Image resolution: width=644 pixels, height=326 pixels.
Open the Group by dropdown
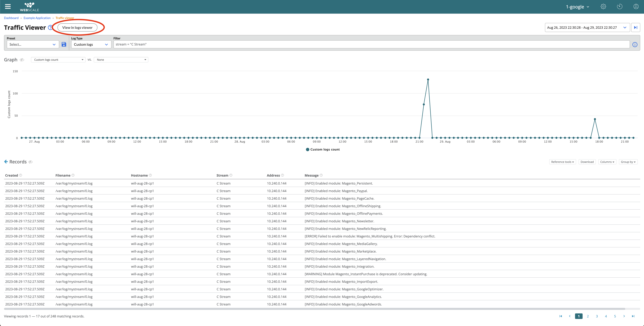[628, 162]
